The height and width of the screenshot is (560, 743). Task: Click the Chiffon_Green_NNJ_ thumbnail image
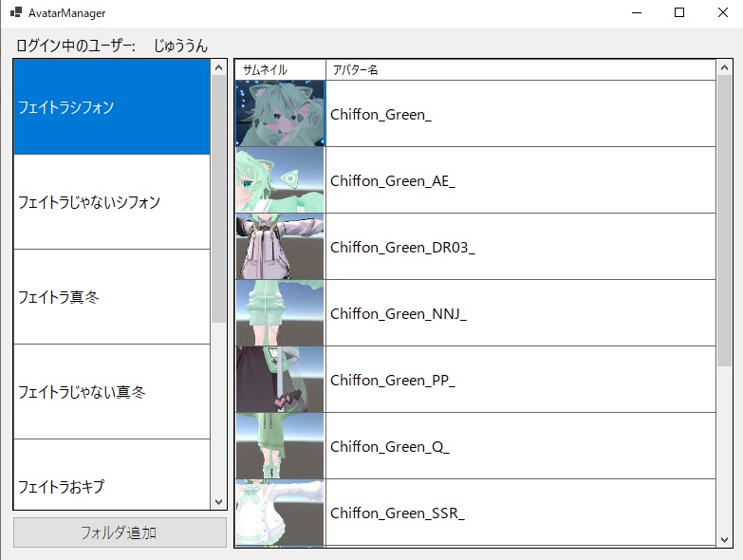[280, 312]
